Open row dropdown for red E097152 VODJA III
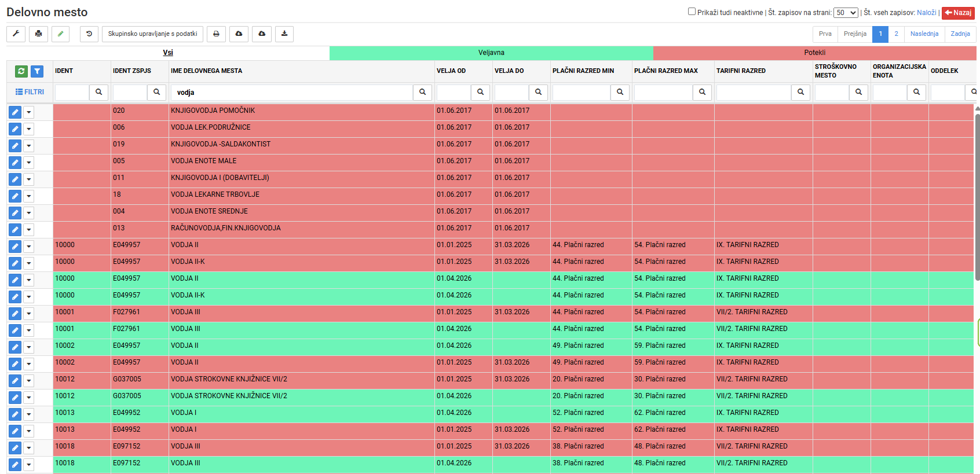The image size is (980, 474). pyautogui.click(x=28, y=448)
